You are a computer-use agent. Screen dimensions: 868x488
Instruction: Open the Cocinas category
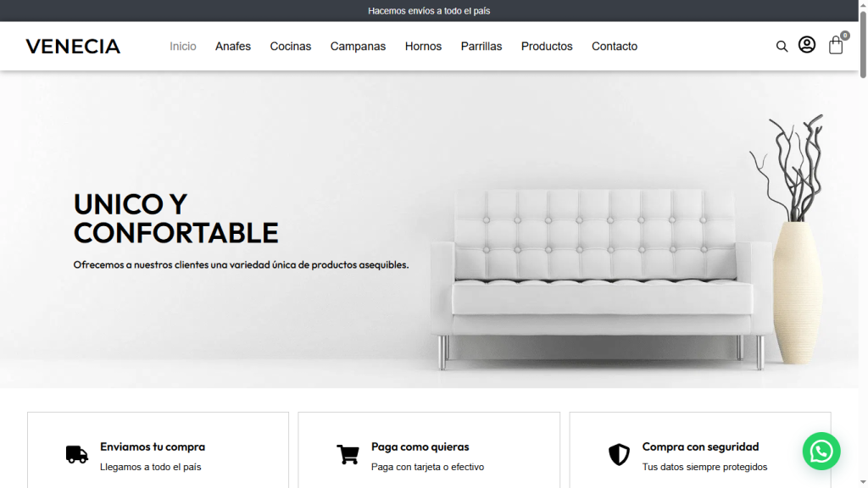pos(291,47)
